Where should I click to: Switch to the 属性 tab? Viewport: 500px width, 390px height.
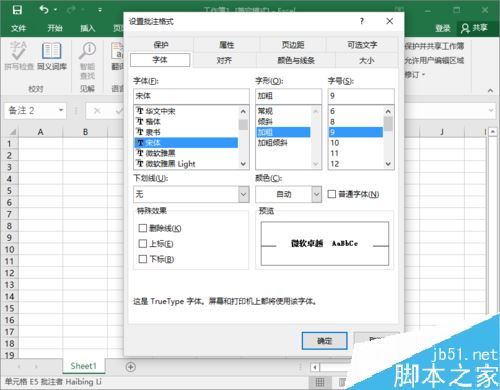(227, 45)
